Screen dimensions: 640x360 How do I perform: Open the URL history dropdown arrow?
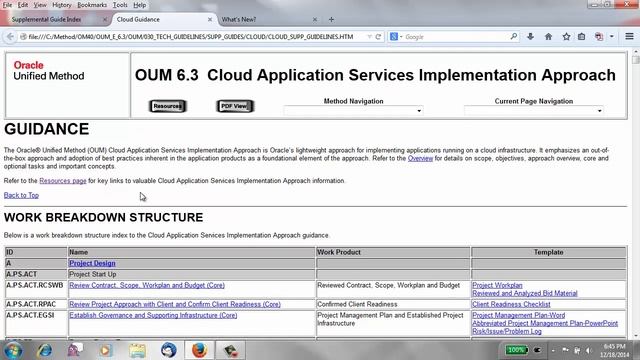pyautogui.click(x=369, y=37)
